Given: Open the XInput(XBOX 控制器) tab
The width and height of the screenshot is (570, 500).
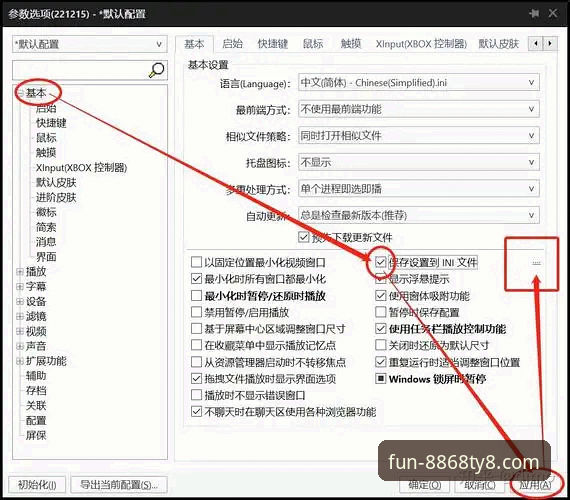Looking at the screenshot, I should point(421,44).
